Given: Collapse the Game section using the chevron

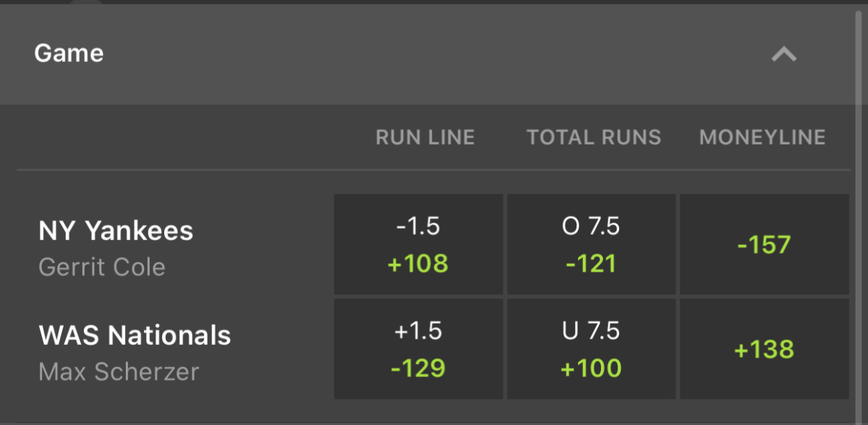Looking at the screenshot, I should [783, 54].
